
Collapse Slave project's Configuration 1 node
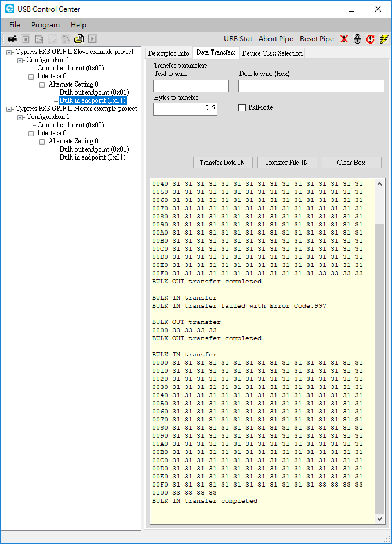click(x=20, y=60)
